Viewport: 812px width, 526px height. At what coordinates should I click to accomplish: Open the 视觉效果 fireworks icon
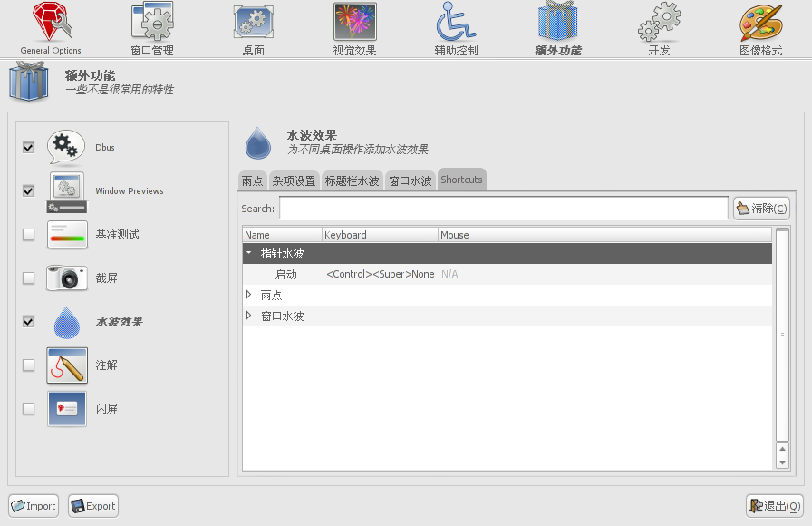coord(354,22)
